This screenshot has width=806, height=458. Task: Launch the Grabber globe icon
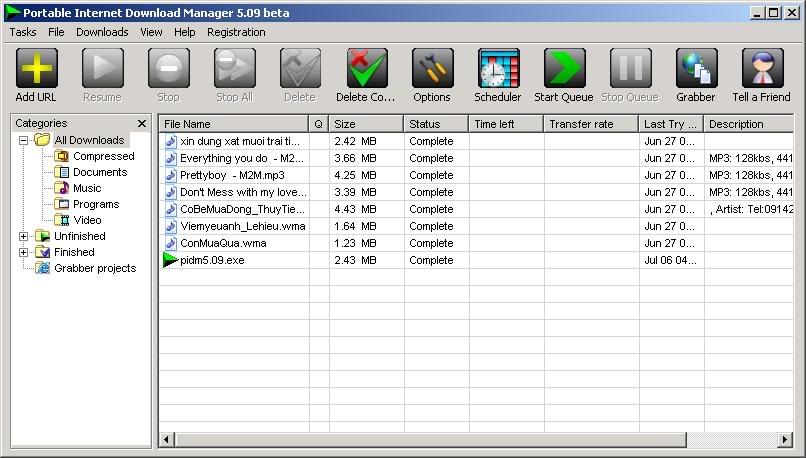click(697, 68)
